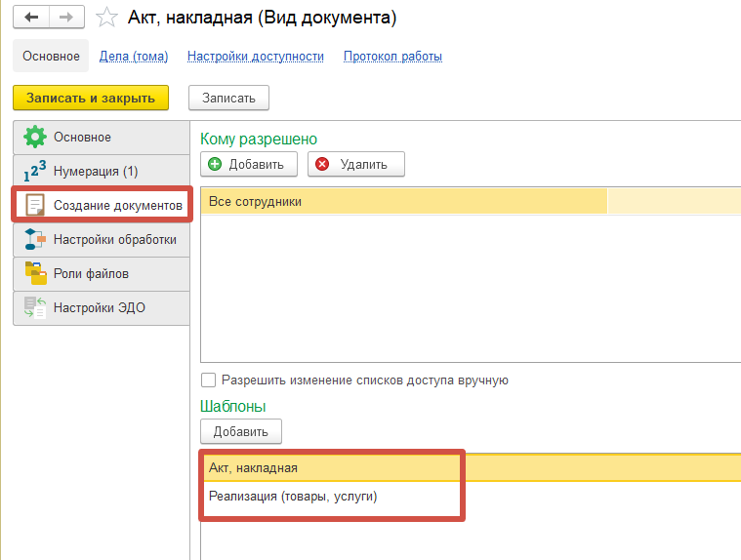Click Удалить under Кому разрешено
Screen dimensions: 741x560
click(x=356, y=164)
